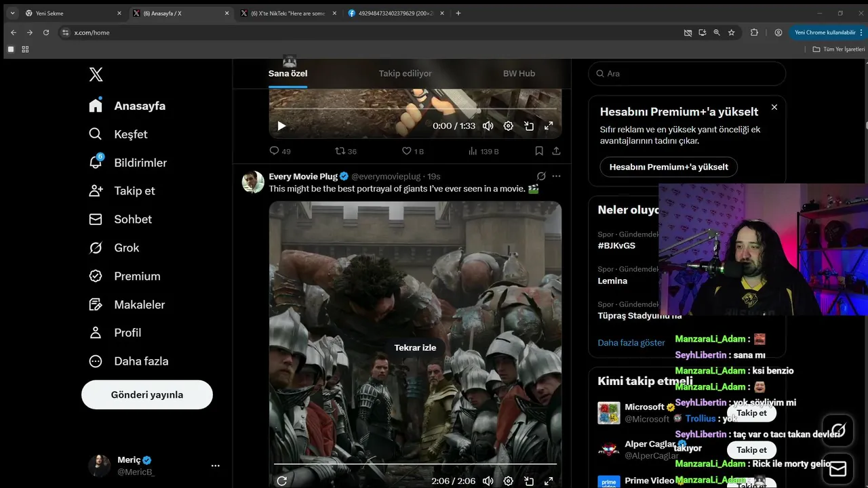The image size is (868, 488).
Task: Open Bildirimler notifications
Action: point(127,163)
